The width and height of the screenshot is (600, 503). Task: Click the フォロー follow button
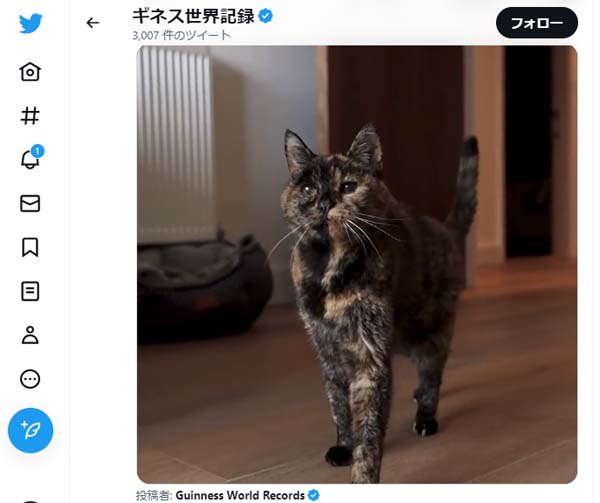(x=537, y=23)
